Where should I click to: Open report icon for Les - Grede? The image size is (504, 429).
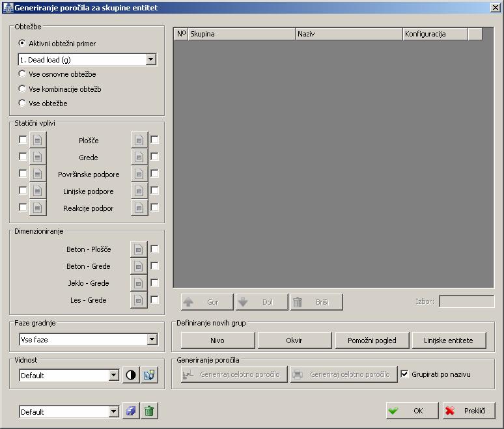(139, 300)
